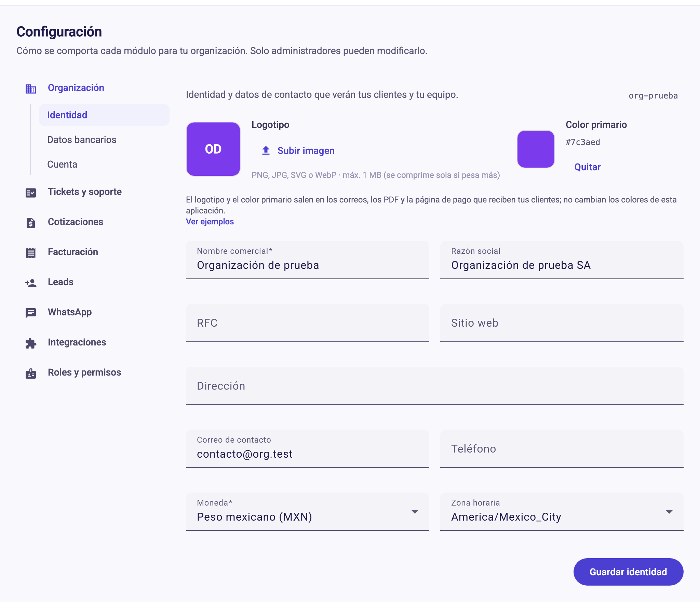700x602 pixels.
Task: Click the Roles y permisos badge icon
Action: click(x=31, y=374)
